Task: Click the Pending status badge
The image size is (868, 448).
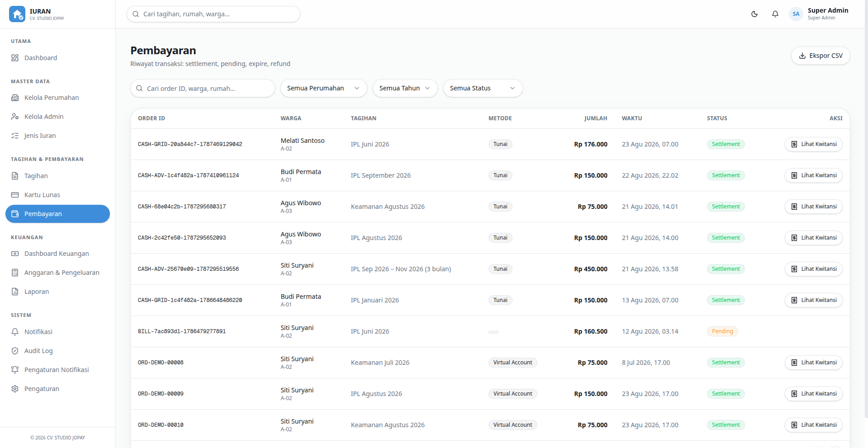Action: pyautogui.click(x=722, y=331)
